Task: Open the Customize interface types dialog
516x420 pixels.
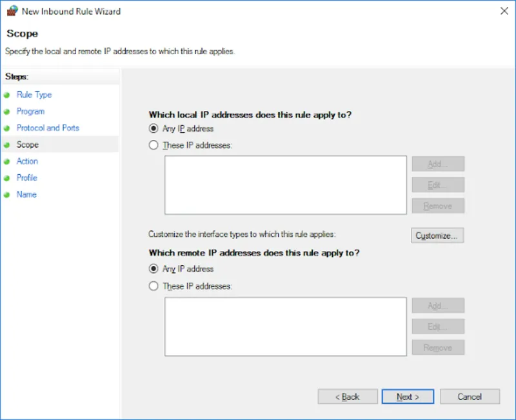Action: (437, 235)
